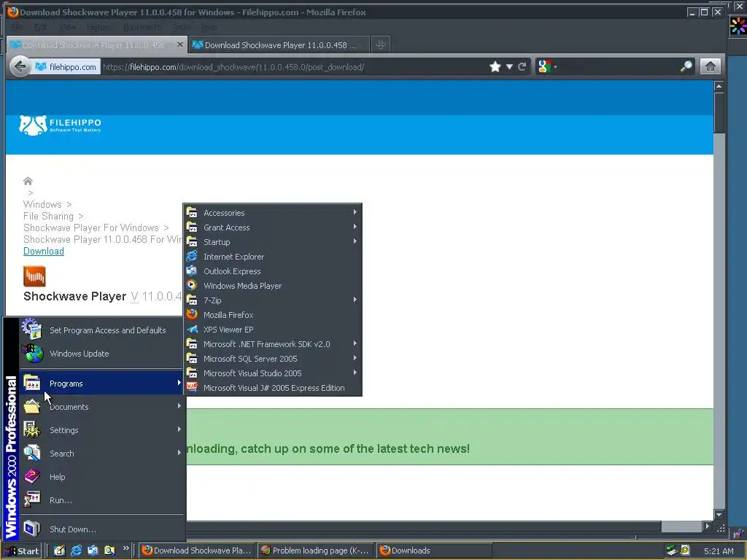Click the Outlook Express quick launch icon

[x=93, y=551]
